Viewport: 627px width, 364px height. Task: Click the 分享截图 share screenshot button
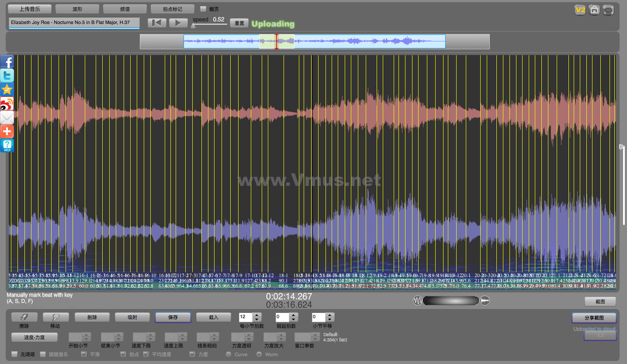pyautogui.click(x=594, y=318)
